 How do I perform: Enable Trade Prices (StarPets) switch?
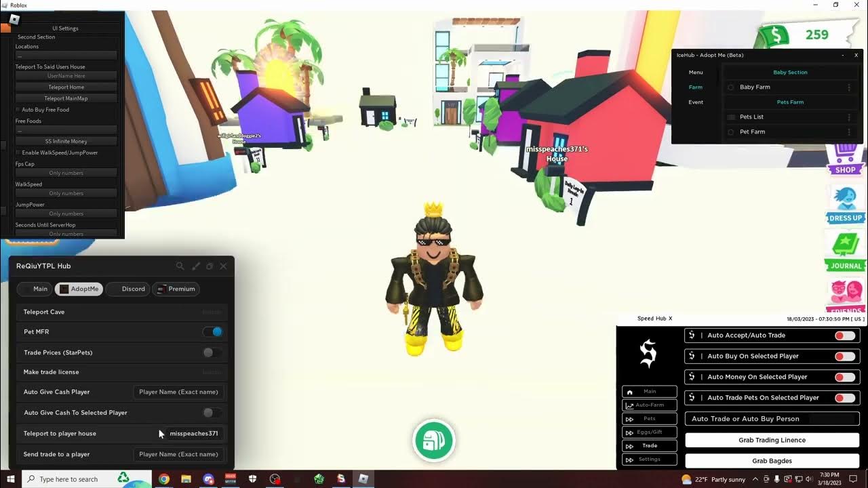(x=212, y=352)
